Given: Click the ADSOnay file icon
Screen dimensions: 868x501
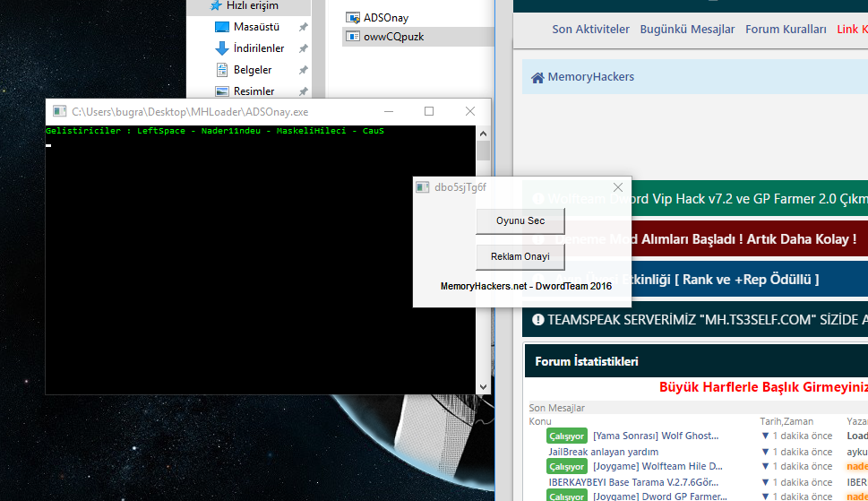Looking at the screenshot, I should pyautogui.click(x=353, y=18).
